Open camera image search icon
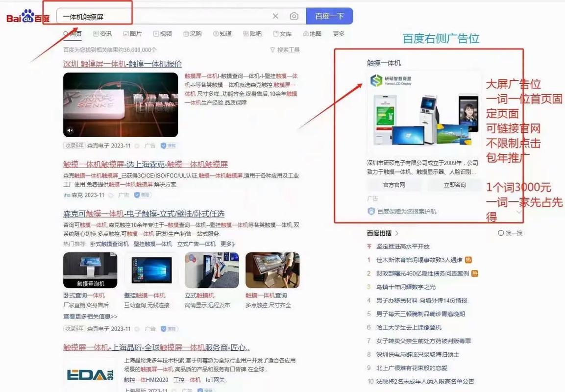The width and height of the screenshot is (565, 392). click(x=294, y=16)
